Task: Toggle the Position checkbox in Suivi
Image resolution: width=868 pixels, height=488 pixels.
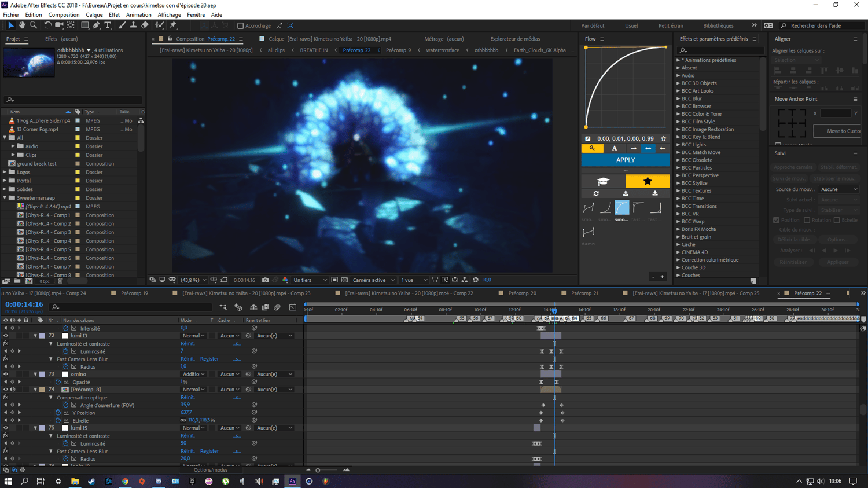Action: pos(777,220)
